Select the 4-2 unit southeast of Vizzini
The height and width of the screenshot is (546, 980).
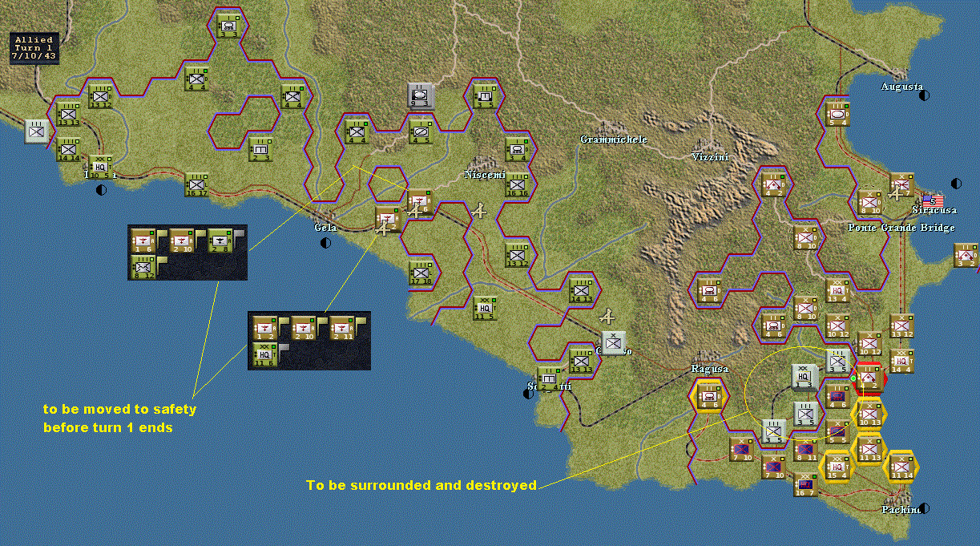pos(773,184)
